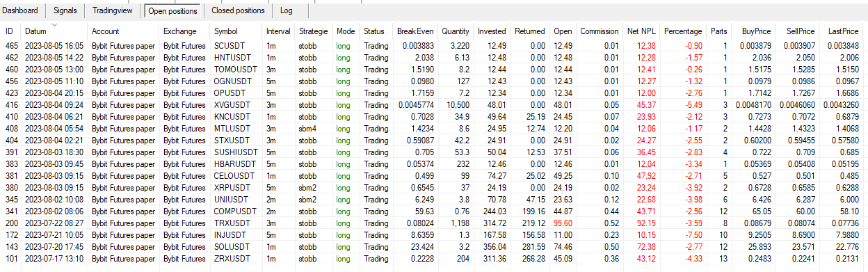Switch to Closed positions tab
868x272 pixels.
238,10
